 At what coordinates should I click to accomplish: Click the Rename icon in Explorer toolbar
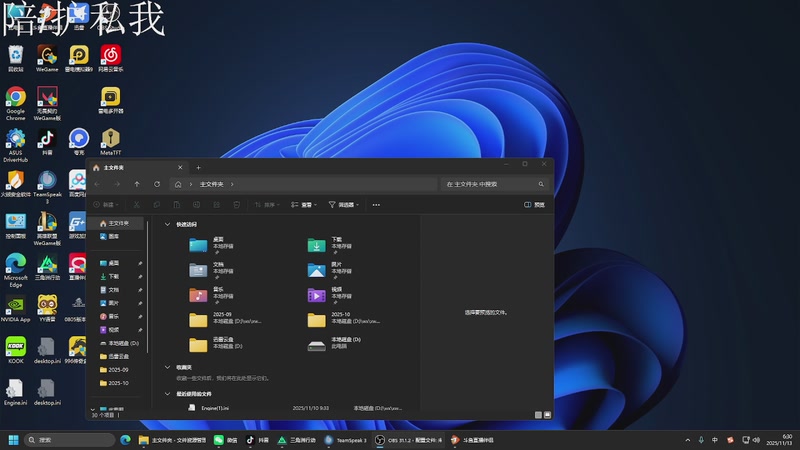click(x=196, y=205)
